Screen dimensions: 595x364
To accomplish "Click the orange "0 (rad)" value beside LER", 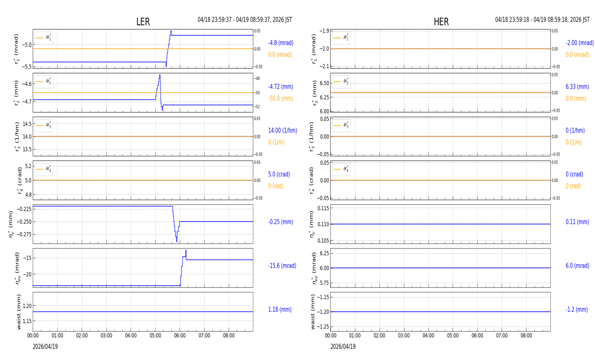I will click(276, 186).
